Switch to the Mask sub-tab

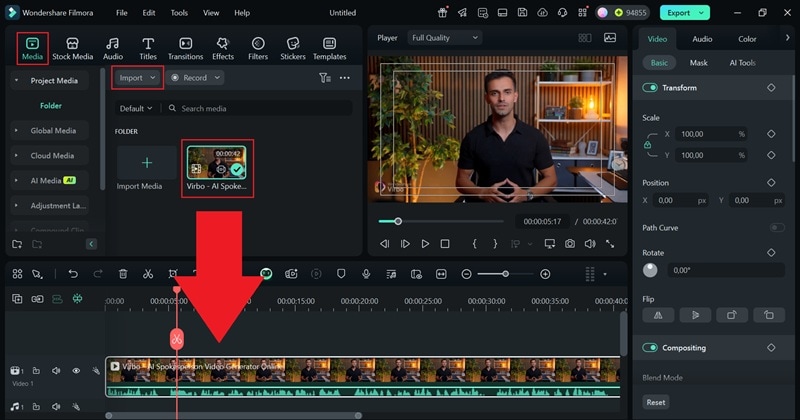pos(698,63)
